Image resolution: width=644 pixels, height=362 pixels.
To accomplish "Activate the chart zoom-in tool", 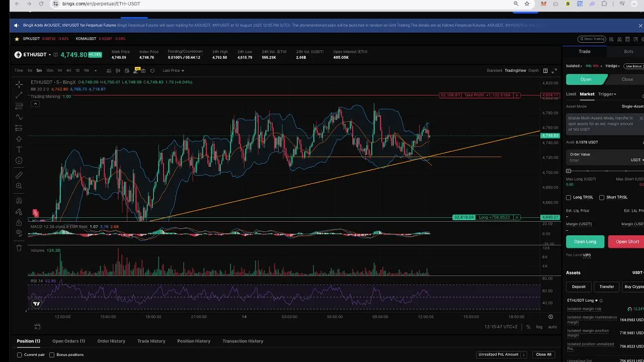I will click(x=19, y=186).
